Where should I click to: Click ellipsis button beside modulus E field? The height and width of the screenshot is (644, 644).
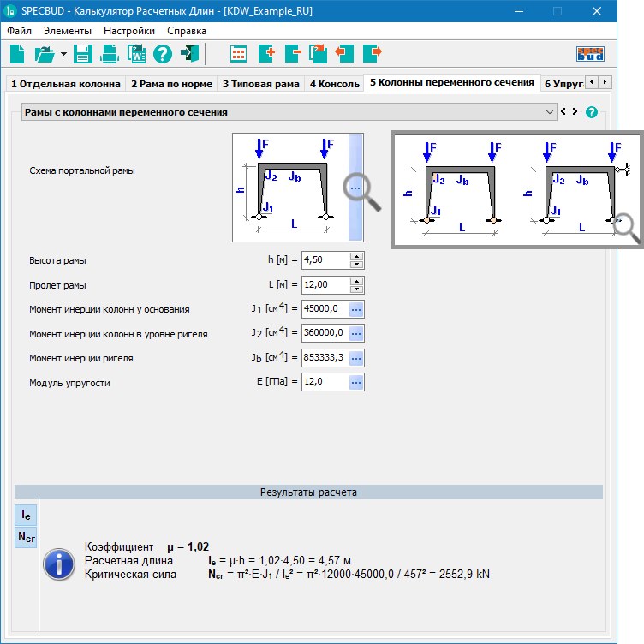click(357, 382)
